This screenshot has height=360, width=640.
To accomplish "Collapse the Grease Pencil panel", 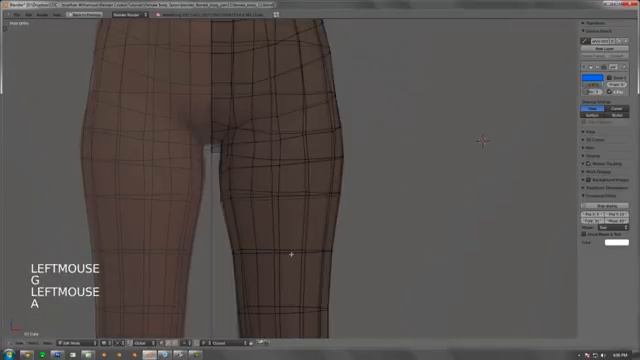I will [598, 31].
